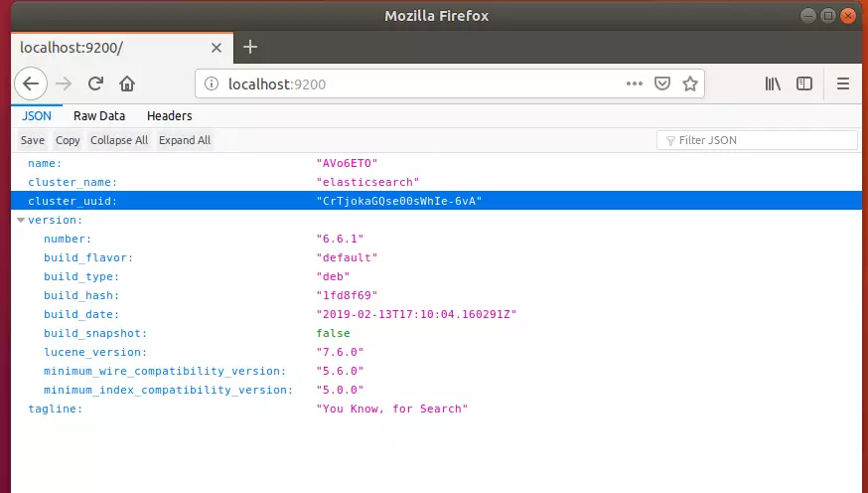Click Expand All in JSON toolbar

(185, 140)
